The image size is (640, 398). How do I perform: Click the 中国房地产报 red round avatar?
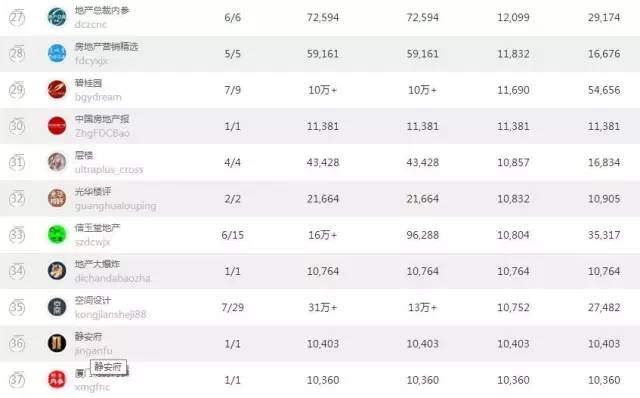(x=57, y=126)
